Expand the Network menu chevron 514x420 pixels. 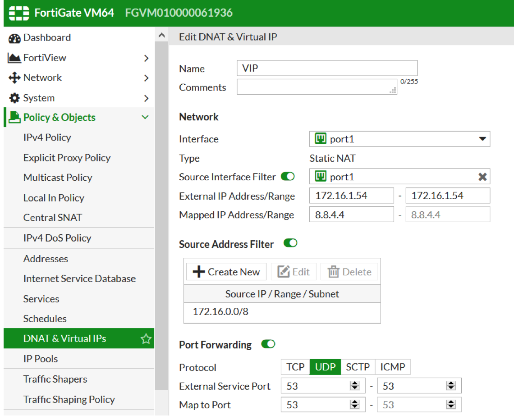pos(145,78)
